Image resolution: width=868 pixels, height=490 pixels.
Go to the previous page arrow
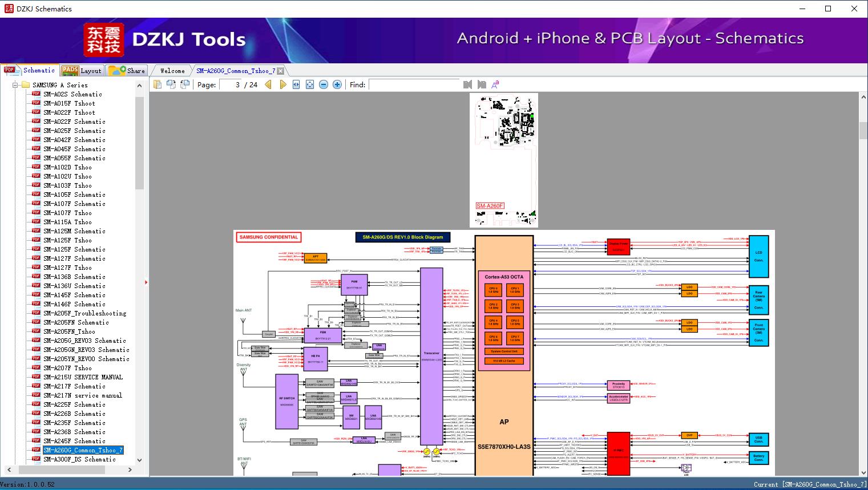point(268,84)
